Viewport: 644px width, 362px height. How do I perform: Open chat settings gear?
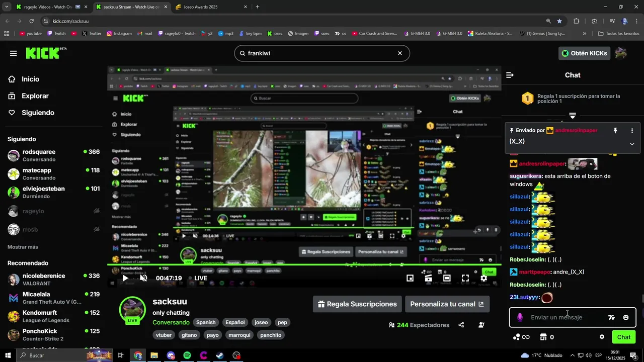tap(602, 337)
